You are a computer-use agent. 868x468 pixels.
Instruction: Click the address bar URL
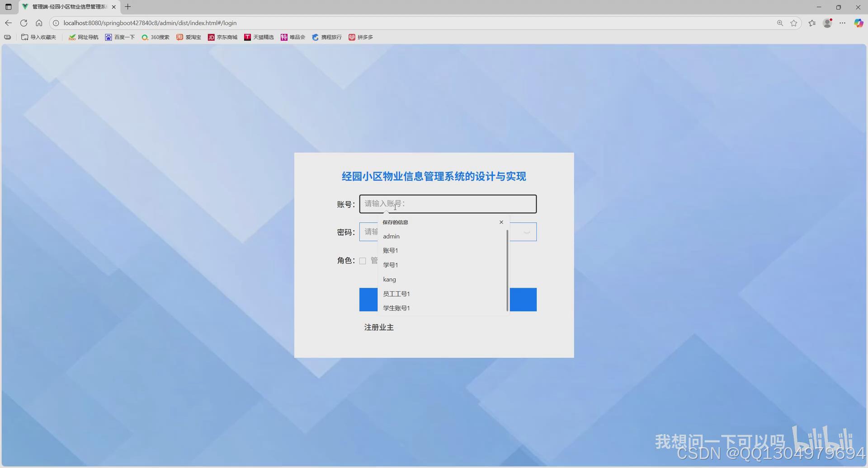click(150, 23)
